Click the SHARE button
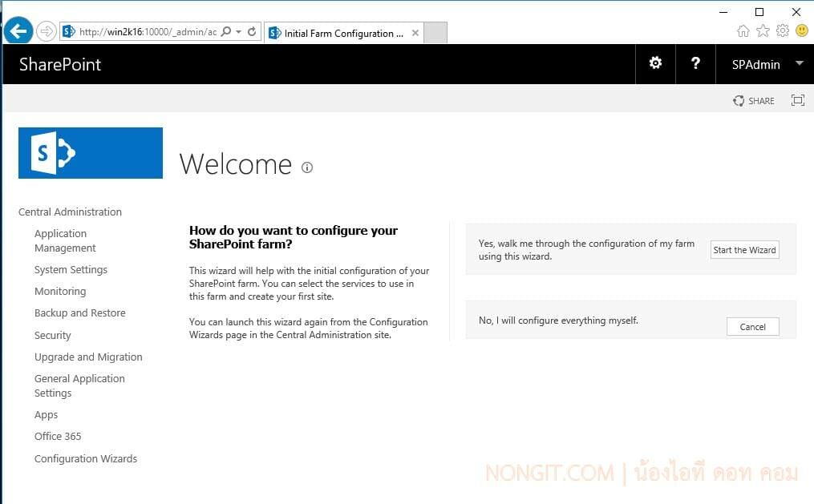The height and width of the screenshot is (504, 814). (753, 101)
